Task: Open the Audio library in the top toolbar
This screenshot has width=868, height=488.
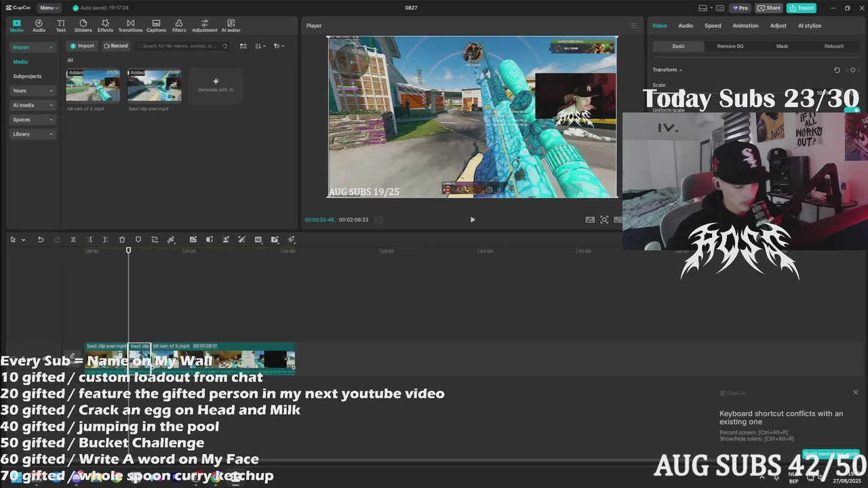Action: point(39,26)
